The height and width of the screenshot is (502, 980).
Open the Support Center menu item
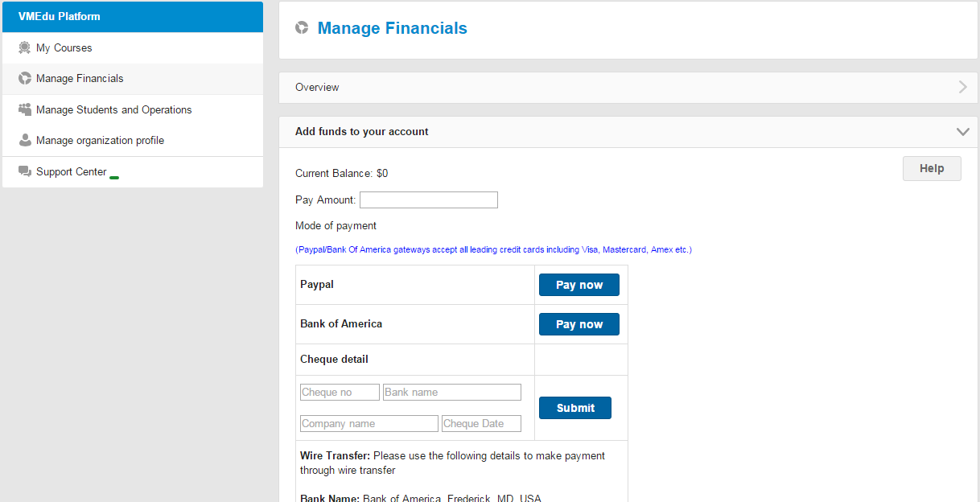tap(71, 171)
